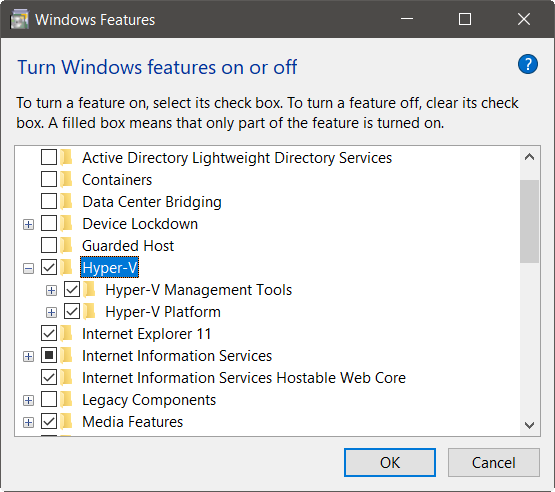Turn on the Guarded Host checkbox
This screenshot has height=492, width=555.
(49, 246)
